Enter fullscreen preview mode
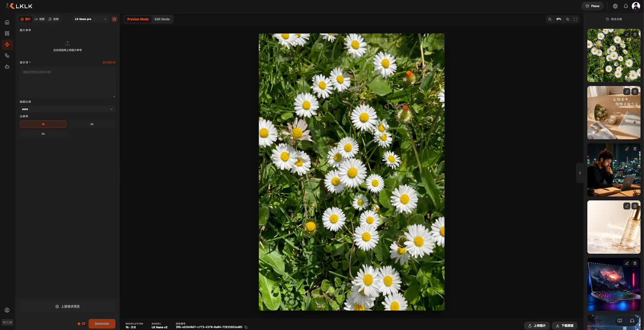This screenshot has width=644, height=330. pyautogui.click(x=576, y=19)
